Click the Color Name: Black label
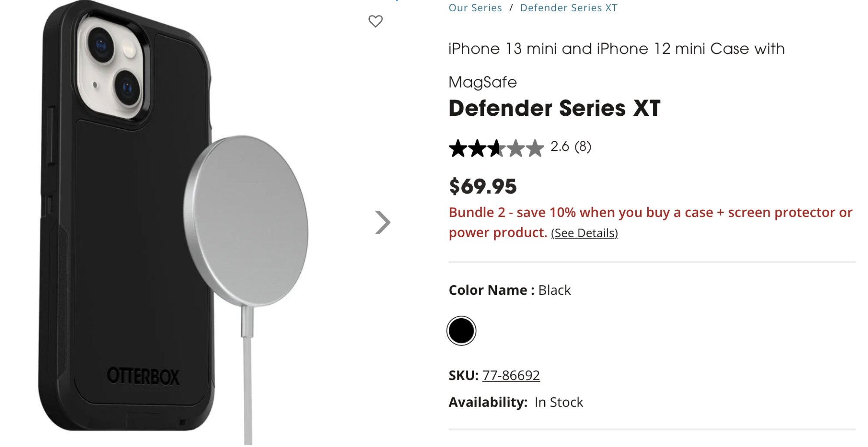The image size is (868, 447). [x=510, y=290]
